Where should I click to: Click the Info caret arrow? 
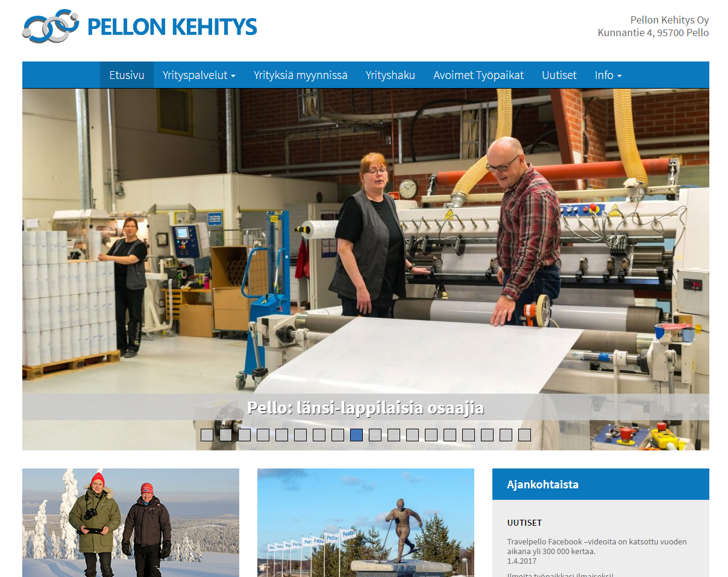(x=619, y=76)
